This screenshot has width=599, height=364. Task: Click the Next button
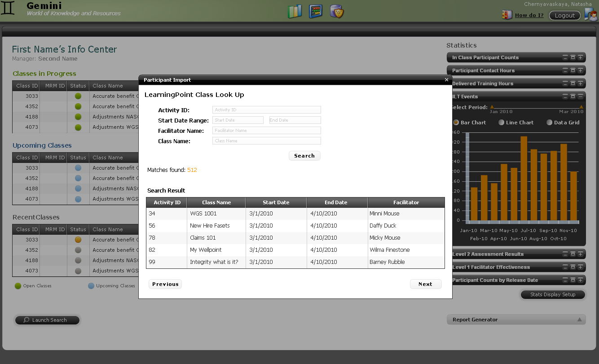426,284
